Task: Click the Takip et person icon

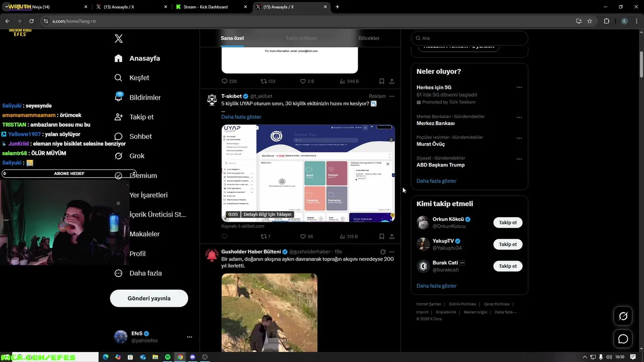Action: 118,117
